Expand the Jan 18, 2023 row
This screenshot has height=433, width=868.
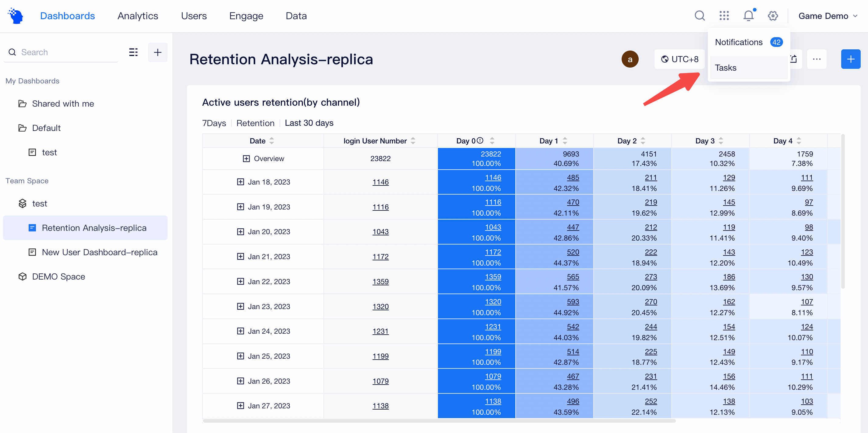tap(240, 181)
